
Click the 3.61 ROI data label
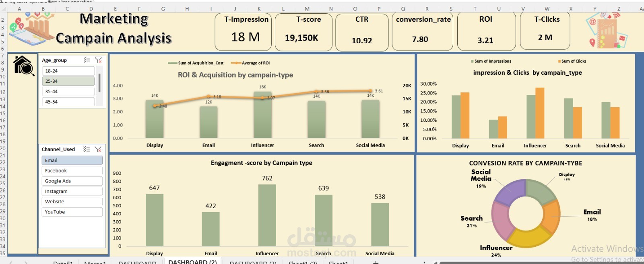379,91
